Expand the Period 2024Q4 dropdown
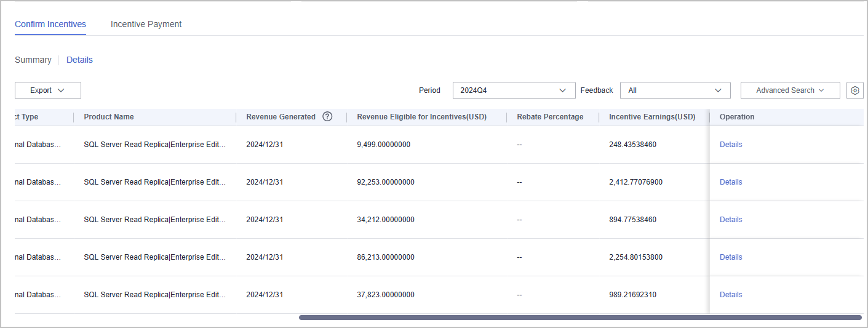This screenshot has height=328, width=868. pos(514,90)
